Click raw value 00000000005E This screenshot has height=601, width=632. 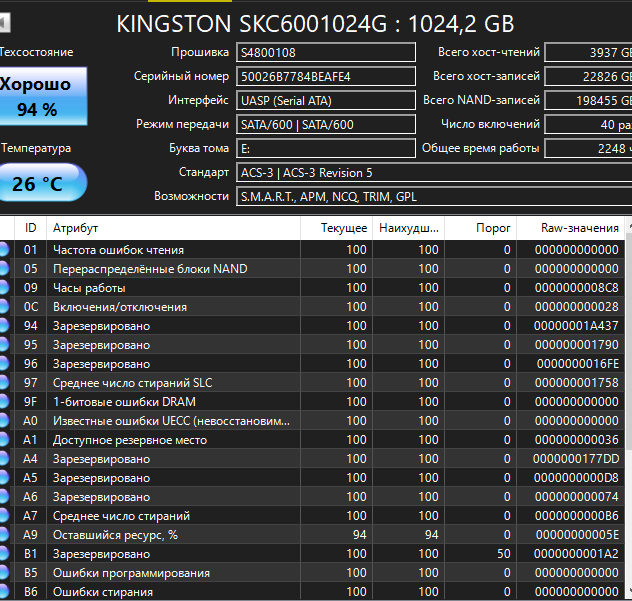[577, 534]
